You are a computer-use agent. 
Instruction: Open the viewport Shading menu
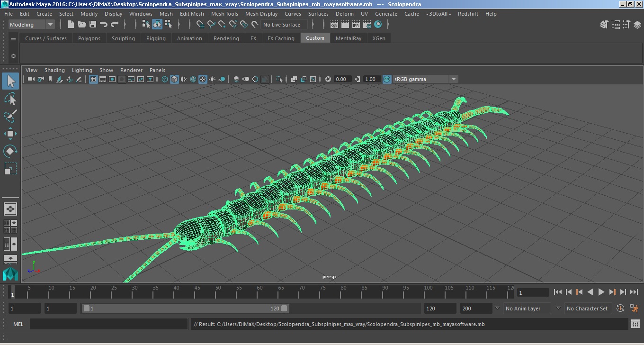54,70
